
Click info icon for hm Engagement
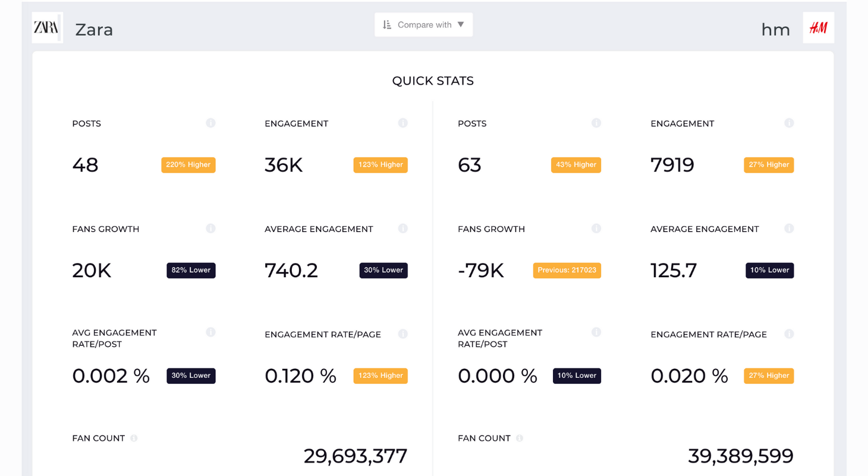tap(789, 123)
